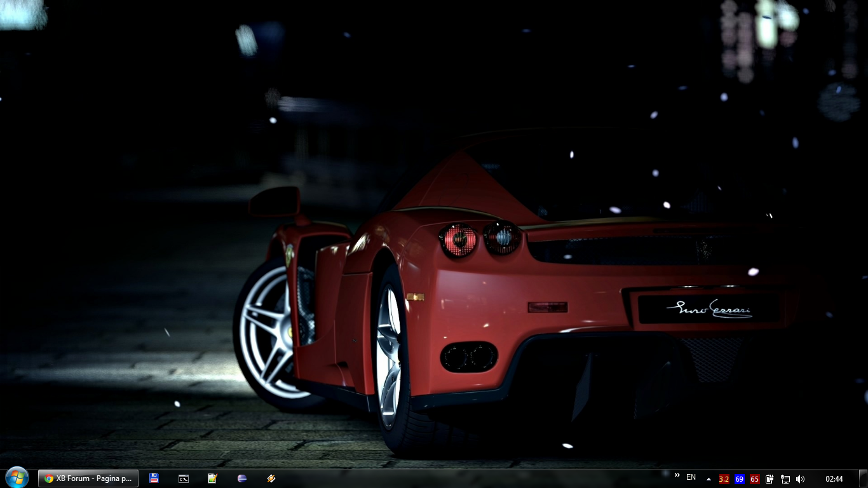Open network connection tray icon
Screen dimensions: 868x488
785,479
